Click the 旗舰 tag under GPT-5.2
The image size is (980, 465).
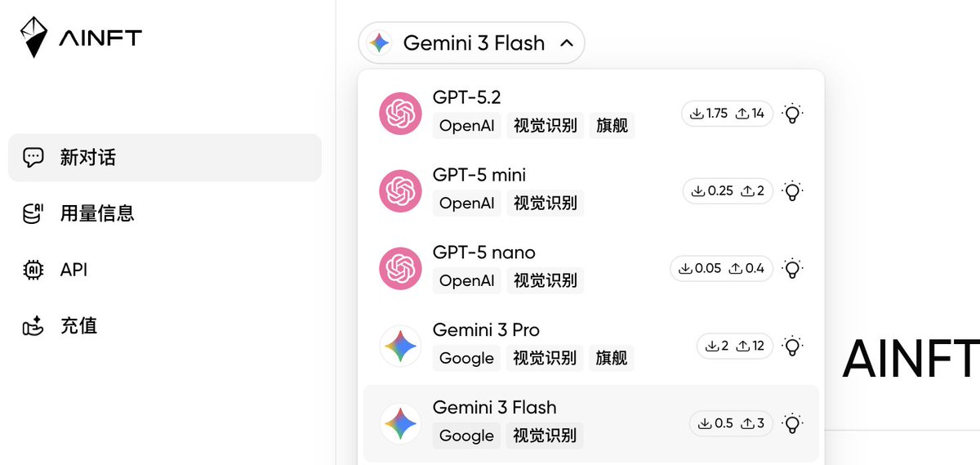612,126
